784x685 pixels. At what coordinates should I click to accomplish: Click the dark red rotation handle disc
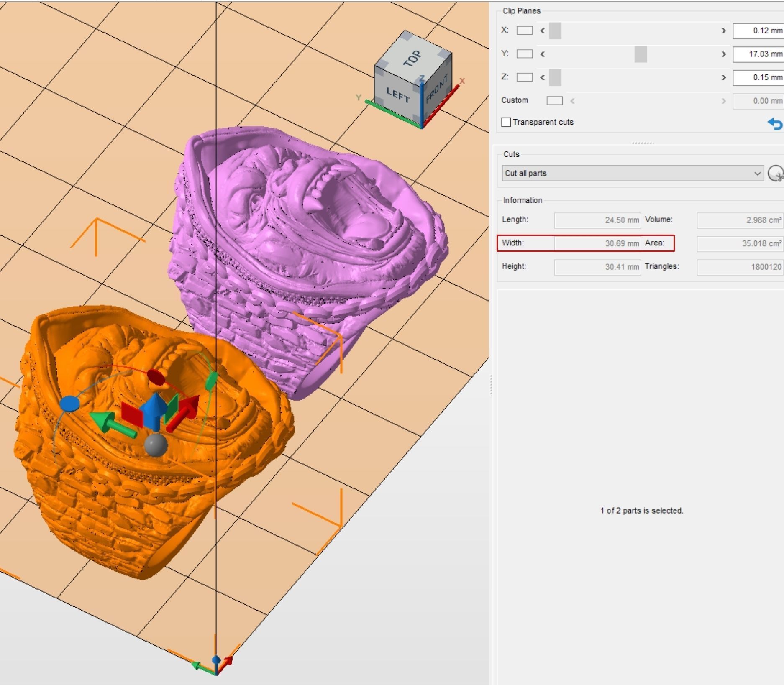pos(156,378)
